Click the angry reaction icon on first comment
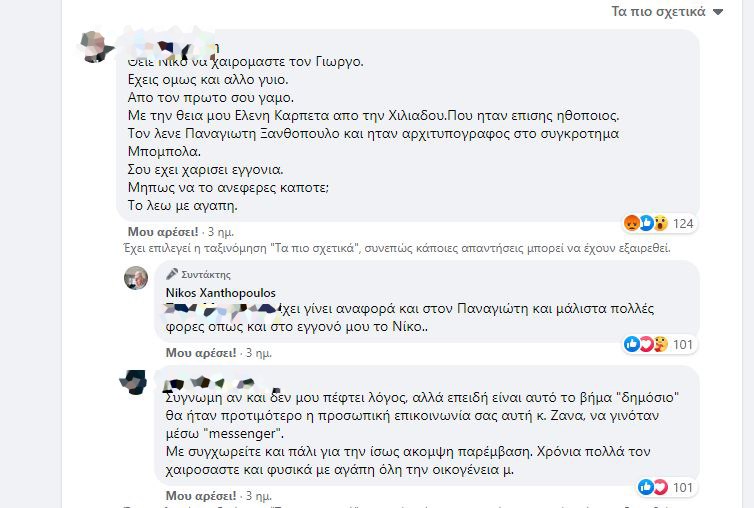 (631, 223)
